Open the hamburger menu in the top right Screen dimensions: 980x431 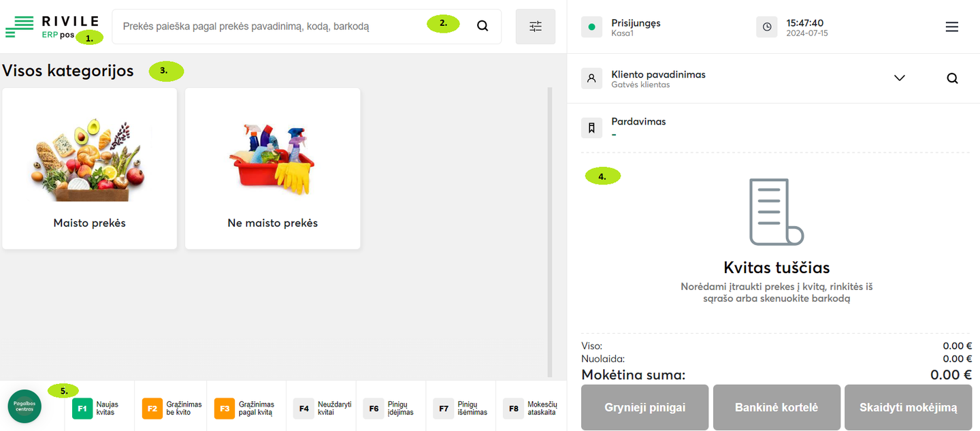[x=952, y=27]
